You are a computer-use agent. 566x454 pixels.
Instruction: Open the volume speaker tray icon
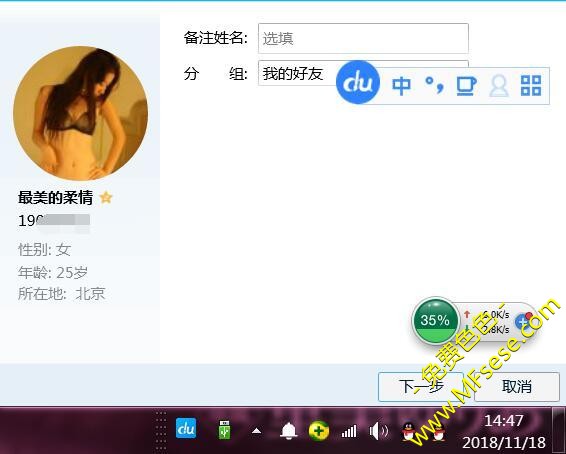click(378, 431)
